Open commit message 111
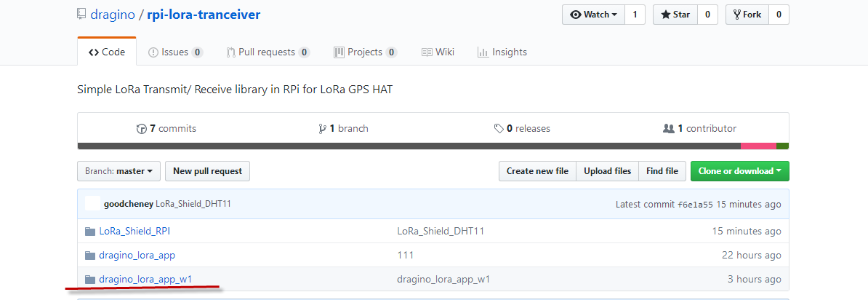Image resolution: width=868 pixels, height=300 pixels. coord(405,255)
